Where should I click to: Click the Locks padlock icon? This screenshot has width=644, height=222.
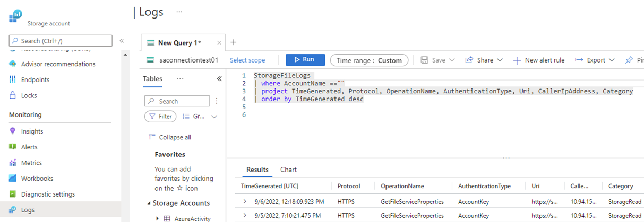(x=13, y=96)
